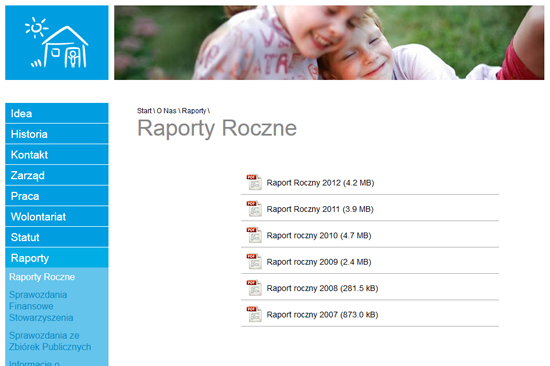Image resolution: width=550 pixels, height=366 pixels.
Task: Click PDF icon for Raport roczny 2009
Action: click(254, 261)
